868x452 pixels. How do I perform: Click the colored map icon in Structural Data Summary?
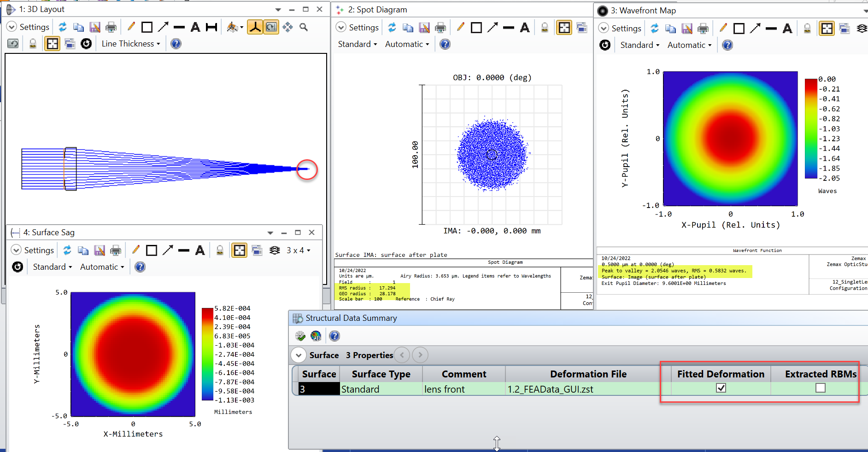pyautogui.click(x=316, y=336)
